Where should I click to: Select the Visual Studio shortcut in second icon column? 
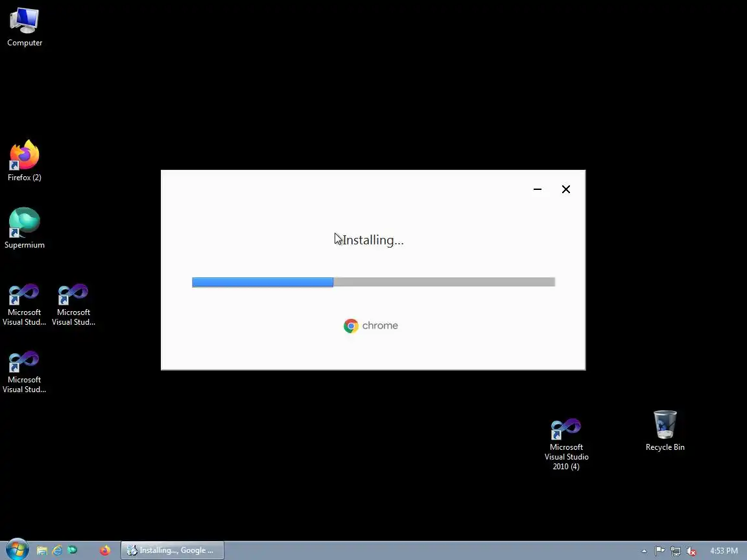click(x=73, y=305)
